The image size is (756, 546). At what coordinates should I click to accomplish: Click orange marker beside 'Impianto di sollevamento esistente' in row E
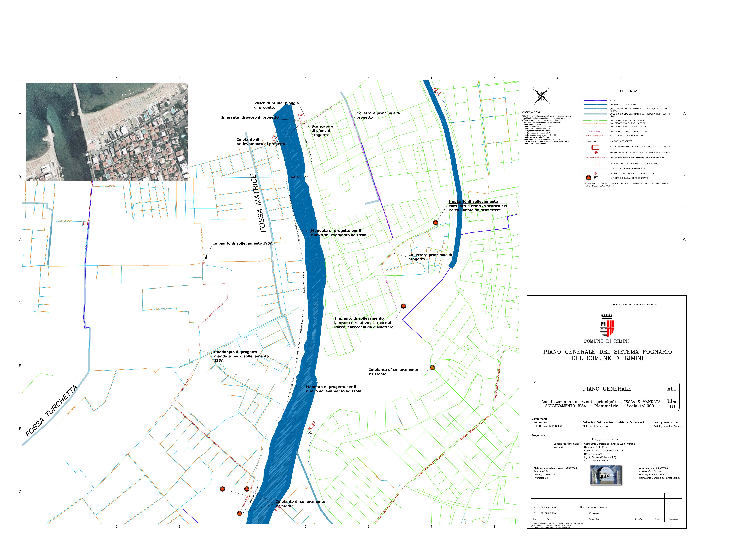coord(432,367)
